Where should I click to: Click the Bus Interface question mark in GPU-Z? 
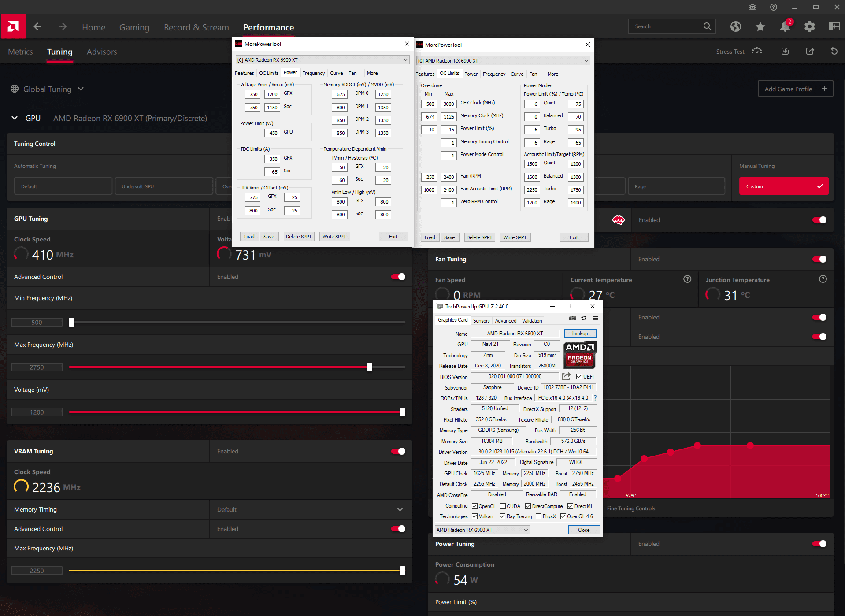click(x=595, y=398)
